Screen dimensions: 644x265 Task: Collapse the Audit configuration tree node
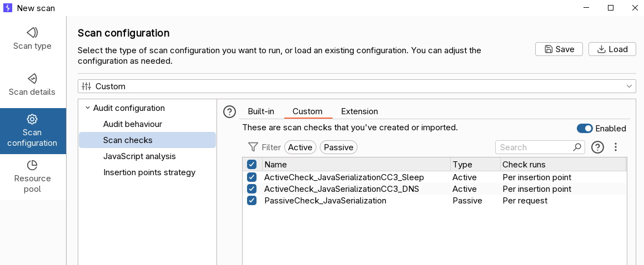tap(87, 108)
